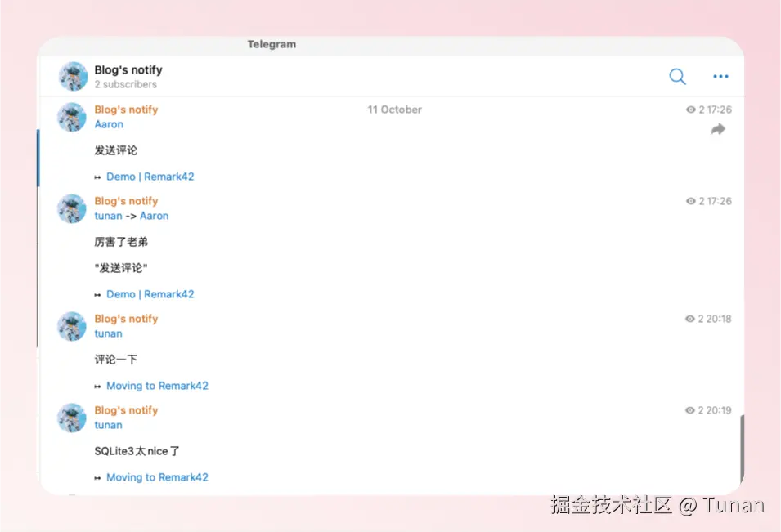Click tunan name in tunan -> Aaron line
This screenshot has height=532, width=781.
[x=108, y=216]
